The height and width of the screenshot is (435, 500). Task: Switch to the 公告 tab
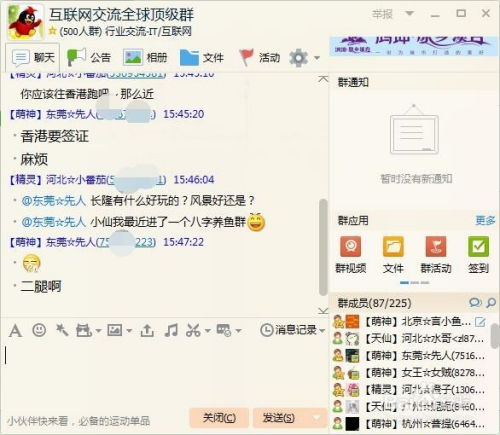pyautogui.click(x=89, y=57)
